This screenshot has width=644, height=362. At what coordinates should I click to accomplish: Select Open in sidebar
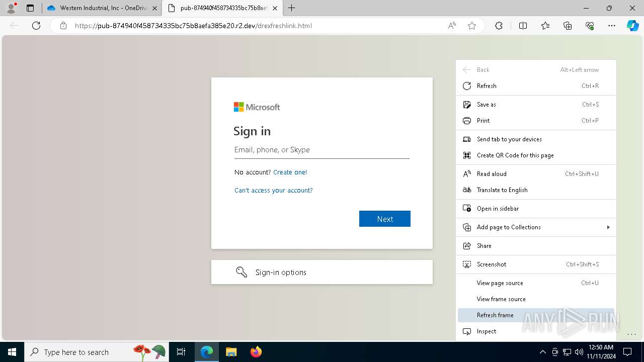pos(536,209)
